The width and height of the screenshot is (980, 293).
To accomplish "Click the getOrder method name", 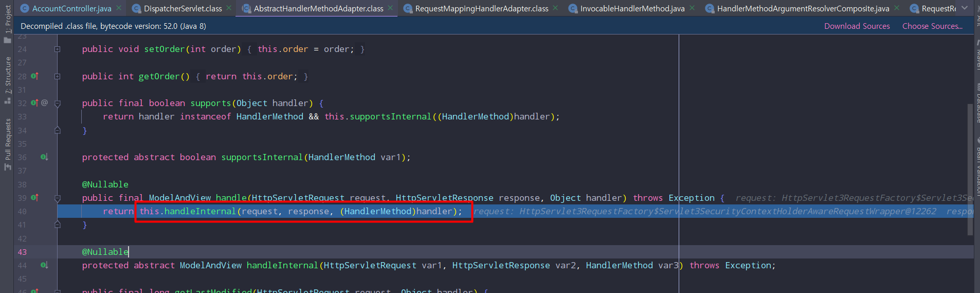I will [x=159, y=76].
